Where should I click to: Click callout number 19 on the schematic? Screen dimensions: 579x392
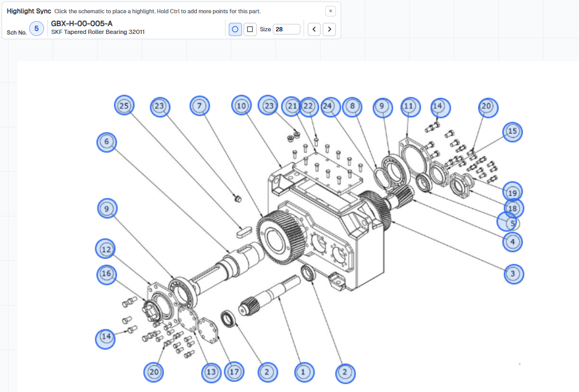513,191
